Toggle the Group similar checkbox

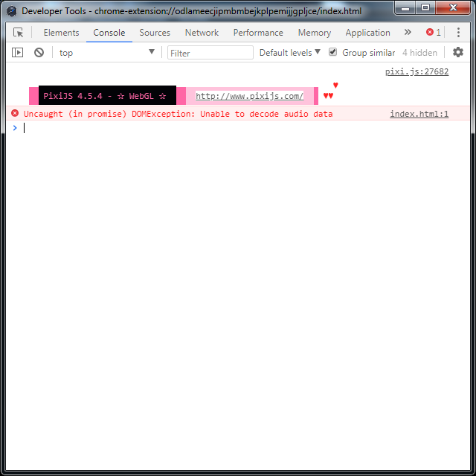(332, 52)
